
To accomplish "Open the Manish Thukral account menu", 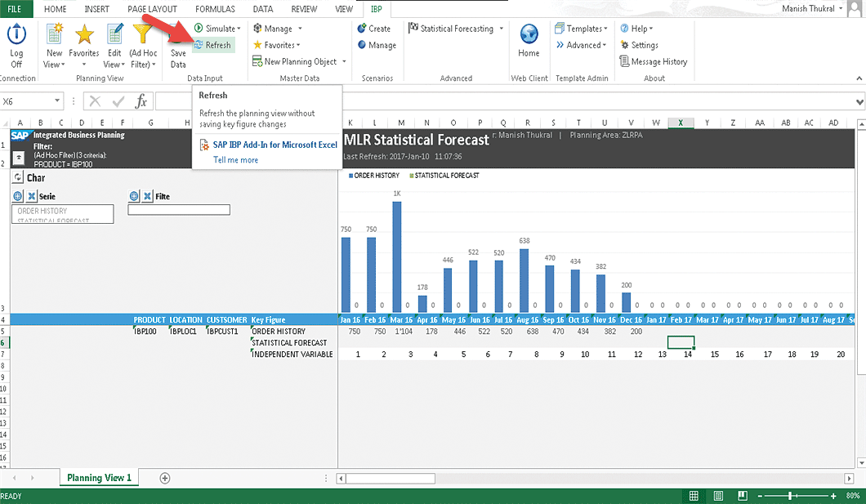I will pos(812,8).
